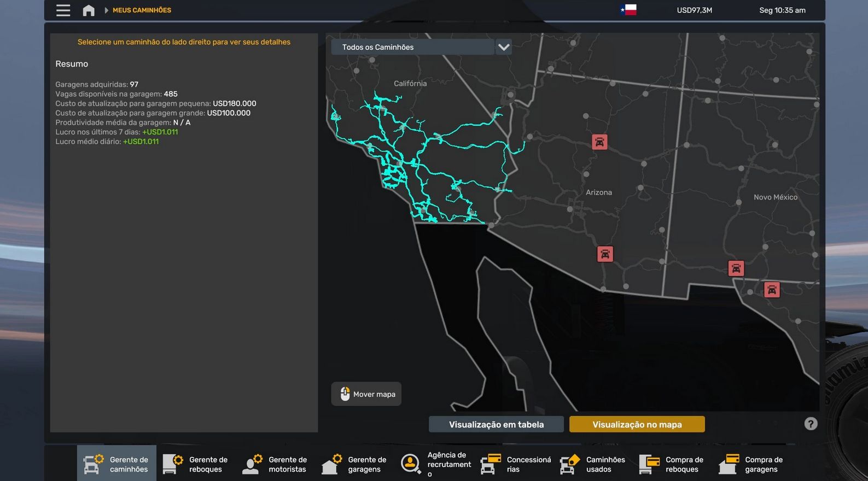868x481 pixels.
Task: Open Gerente de reboques
Action: [x=196, y=464]
